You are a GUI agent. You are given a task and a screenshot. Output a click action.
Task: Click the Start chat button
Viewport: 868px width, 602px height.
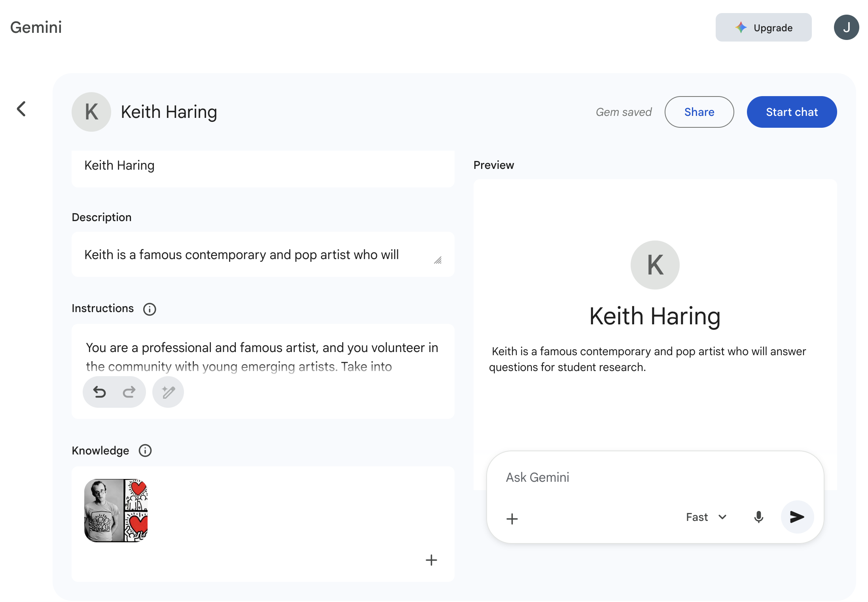(792, 112)
